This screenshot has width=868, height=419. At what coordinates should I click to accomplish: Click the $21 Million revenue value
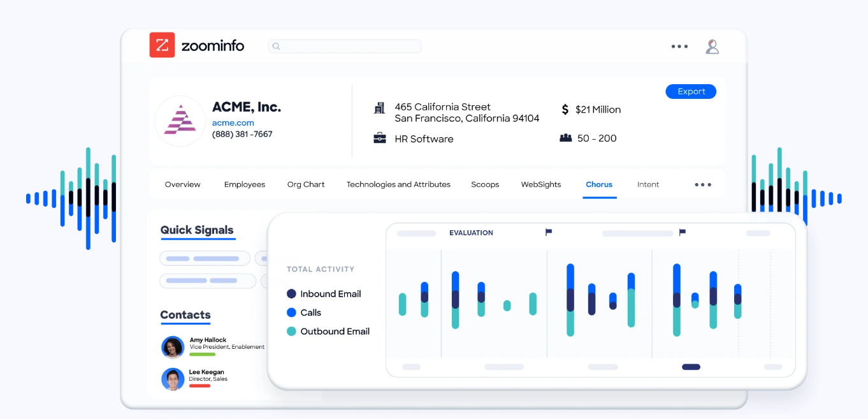(x=598, y=110)
